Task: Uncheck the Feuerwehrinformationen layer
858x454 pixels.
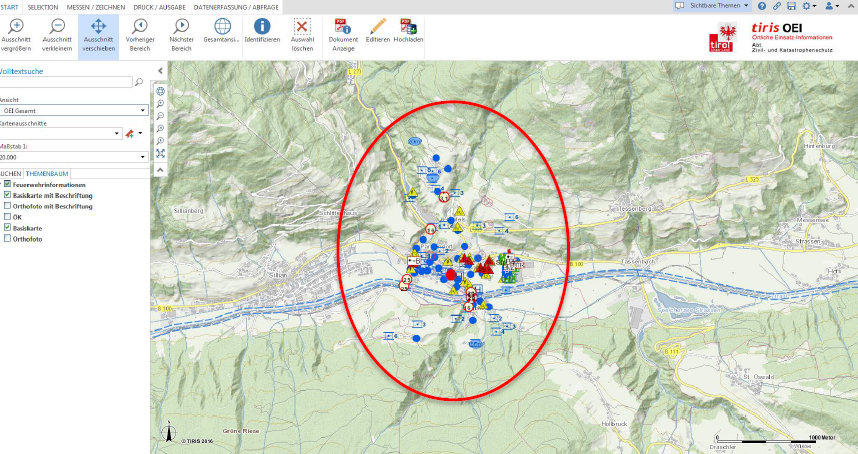Action: click(x=8, y=185)
